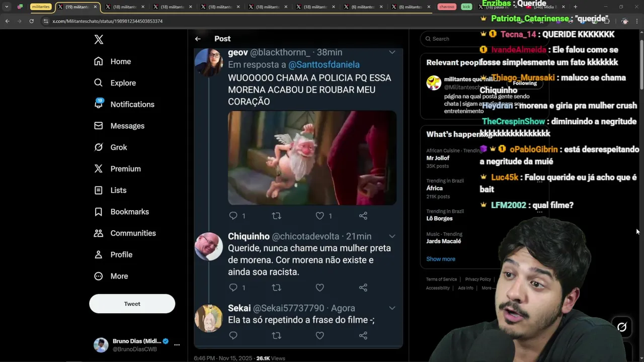
Task: Open Accessibility footer link
Action: point(438,288)
